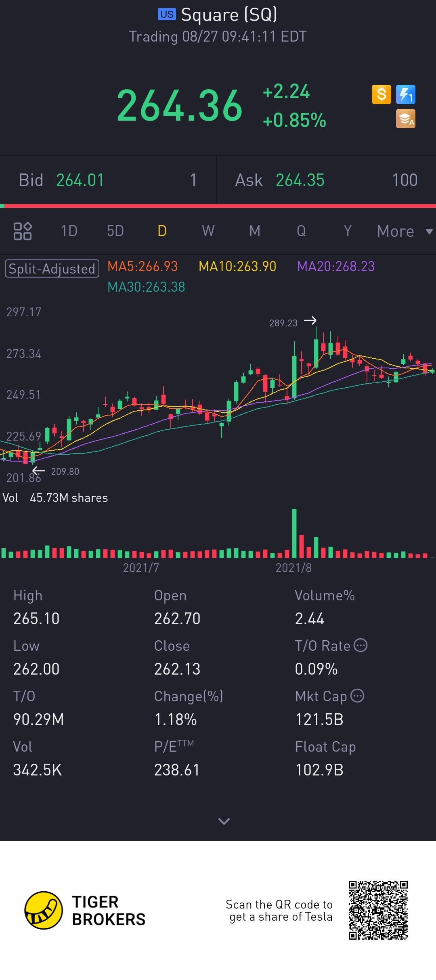Viewport: 436px width, 980px height.
Task: Tap the blue lightning bolt icon
Action: tap(405, 95)
